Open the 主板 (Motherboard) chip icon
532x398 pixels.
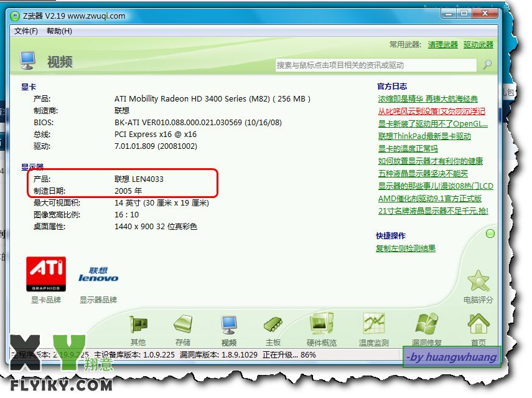pyautogui.click(x=273, y=325)
